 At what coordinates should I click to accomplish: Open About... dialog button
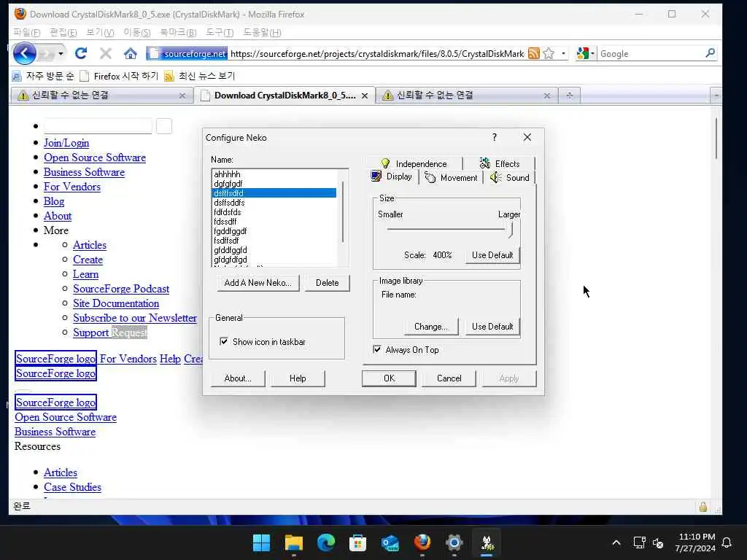[238, 378]
